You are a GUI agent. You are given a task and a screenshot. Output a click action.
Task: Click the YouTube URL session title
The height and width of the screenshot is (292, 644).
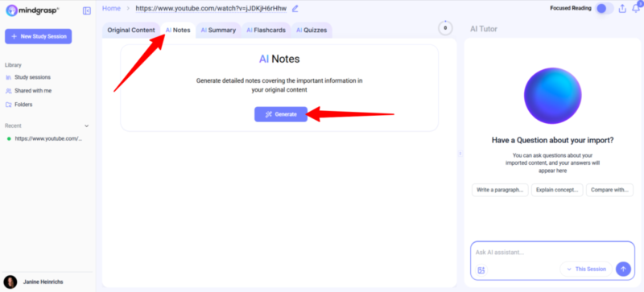[x=211, y=8]
